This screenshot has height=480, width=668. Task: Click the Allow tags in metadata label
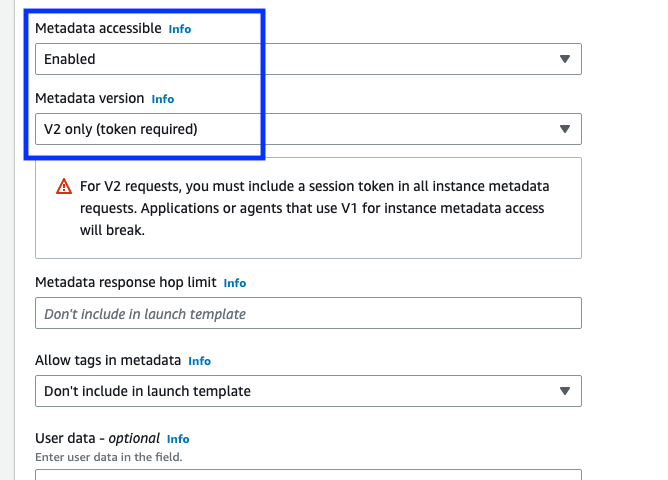[108, 360]
